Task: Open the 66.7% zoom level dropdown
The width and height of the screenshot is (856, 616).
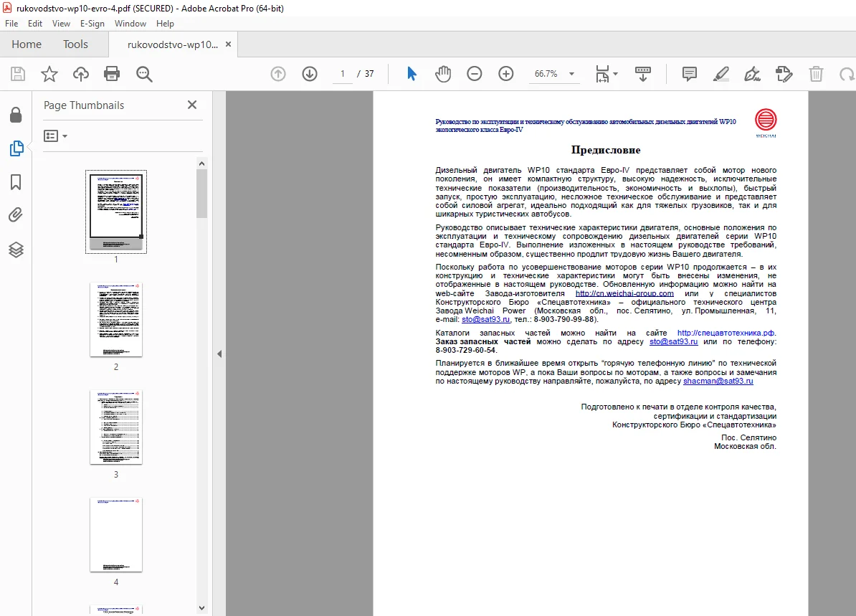Action: tap(571, 74)
